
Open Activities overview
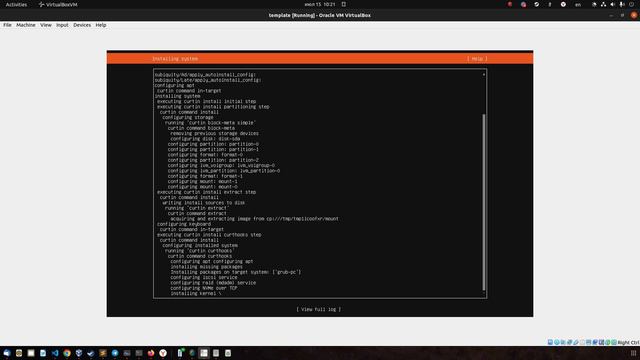(16, 4)
